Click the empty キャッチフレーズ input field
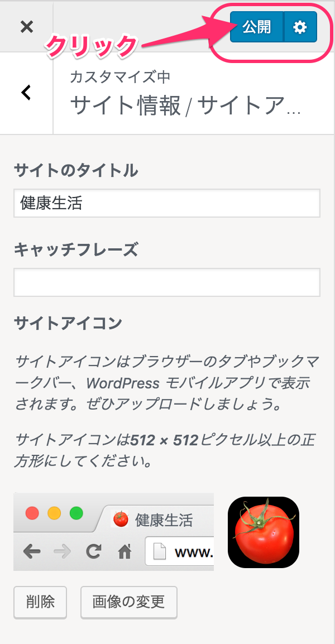The height and width of the screenshot is (644, 335). point(166,282)
